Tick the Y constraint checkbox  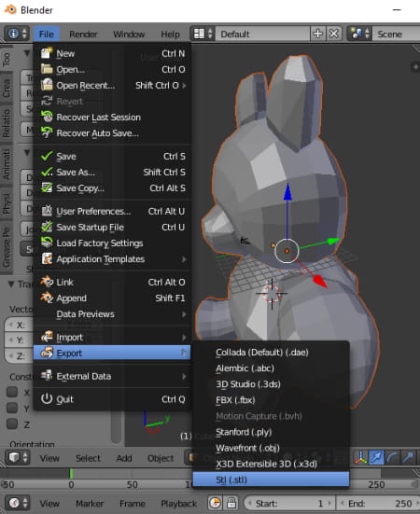point(12,408)
